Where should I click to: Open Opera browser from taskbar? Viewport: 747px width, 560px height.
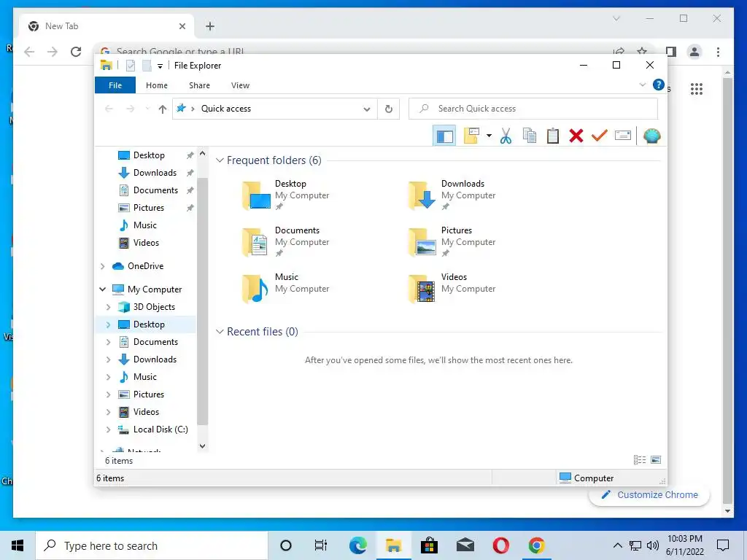(x=500, y=545)
